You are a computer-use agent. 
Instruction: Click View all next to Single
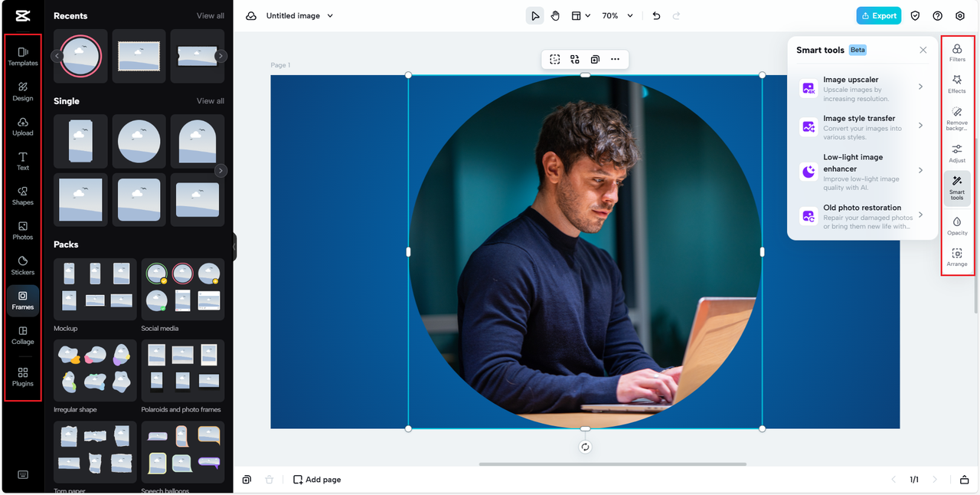click(211, 100)
